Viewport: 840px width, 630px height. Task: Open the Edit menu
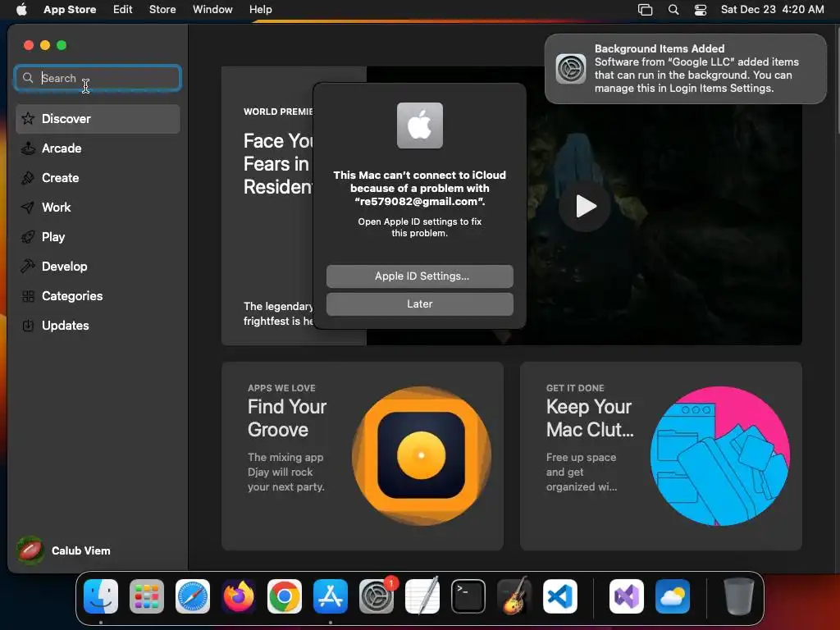pos(123,9)
